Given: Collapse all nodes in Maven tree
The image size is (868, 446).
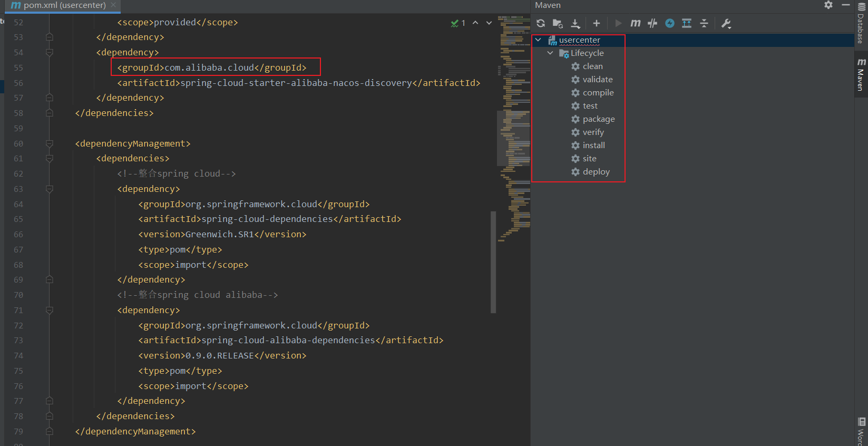Looking at the screenshot, I should [x=704, y=23].
